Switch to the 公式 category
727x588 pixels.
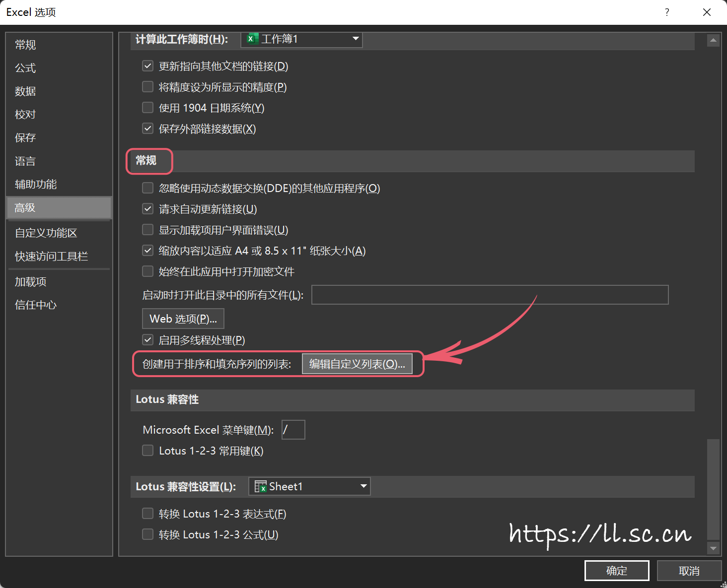pos(25,68)
